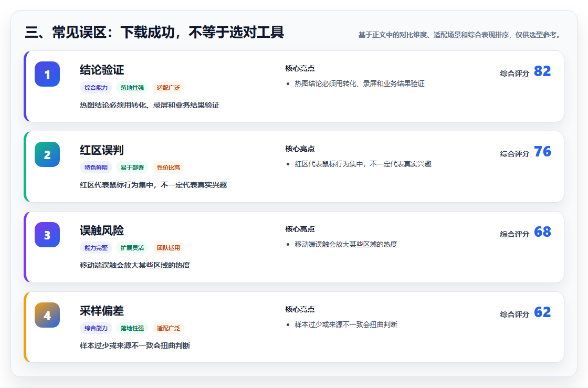Click 核心亮点 heading in 采样偏差 card

pos(300,309)
